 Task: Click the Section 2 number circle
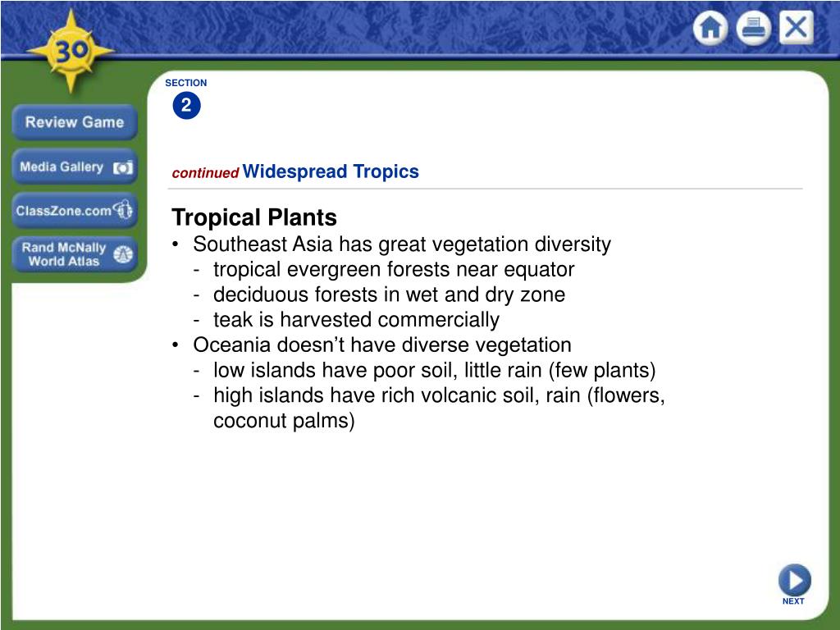pos(186,105)
